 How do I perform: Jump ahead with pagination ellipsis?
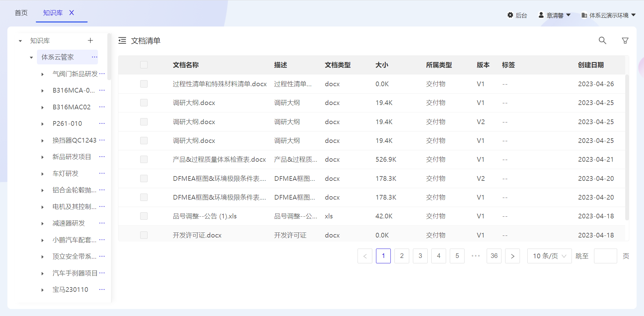tap(476, 256)
